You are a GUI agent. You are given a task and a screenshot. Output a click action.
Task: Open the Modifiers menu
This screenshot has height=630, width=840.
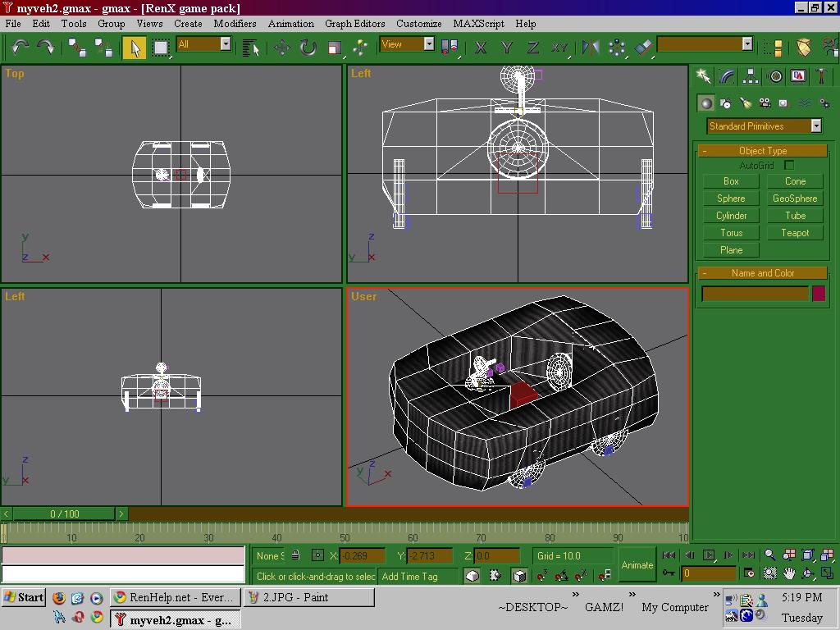(x=235, y=24)
